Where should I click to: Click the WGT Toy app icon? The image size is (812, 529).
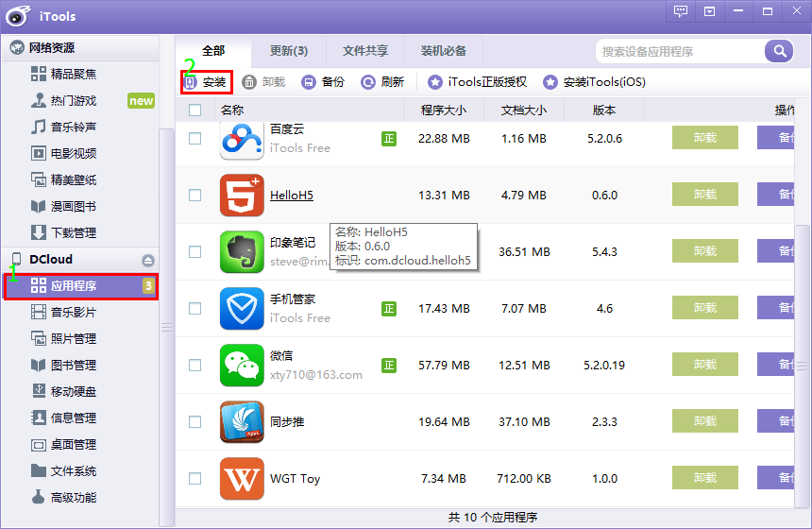[x=242, y=479]
